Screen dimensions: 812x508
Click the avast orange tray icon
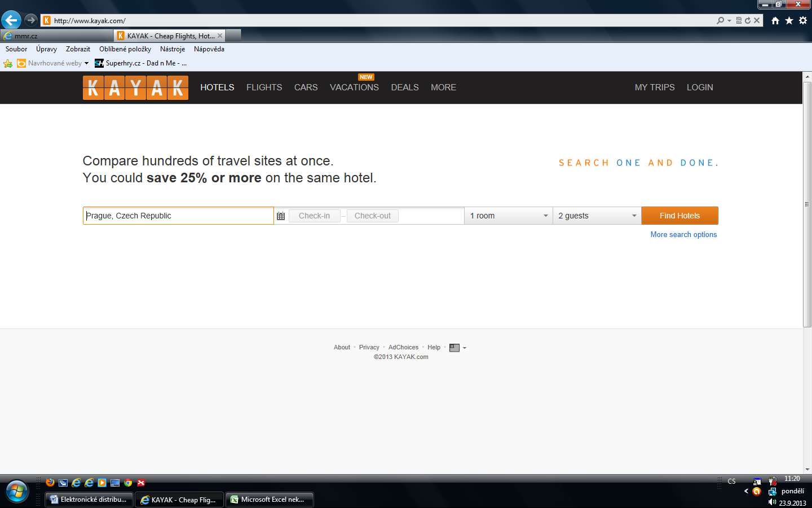point(757,492)
